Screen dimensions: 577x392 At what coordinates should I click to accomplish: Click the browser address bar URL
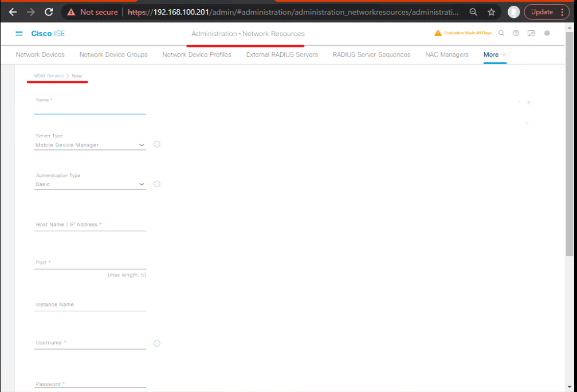(293, 12)
